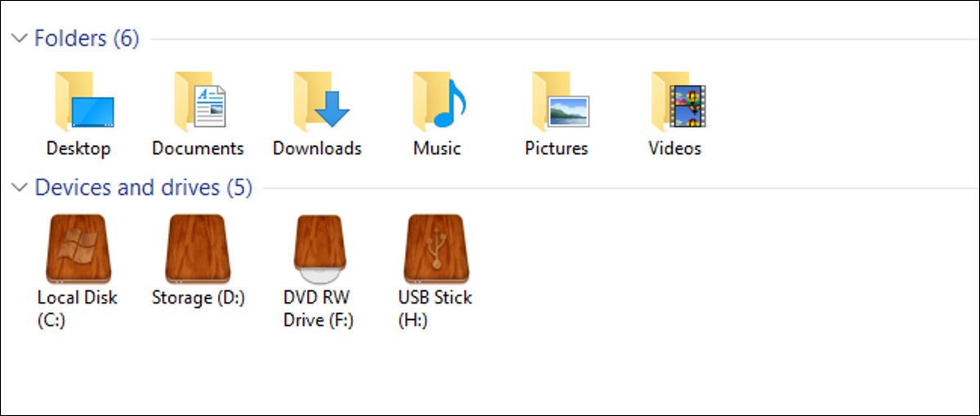Click the "Music" label text

(x=437, y=148)
